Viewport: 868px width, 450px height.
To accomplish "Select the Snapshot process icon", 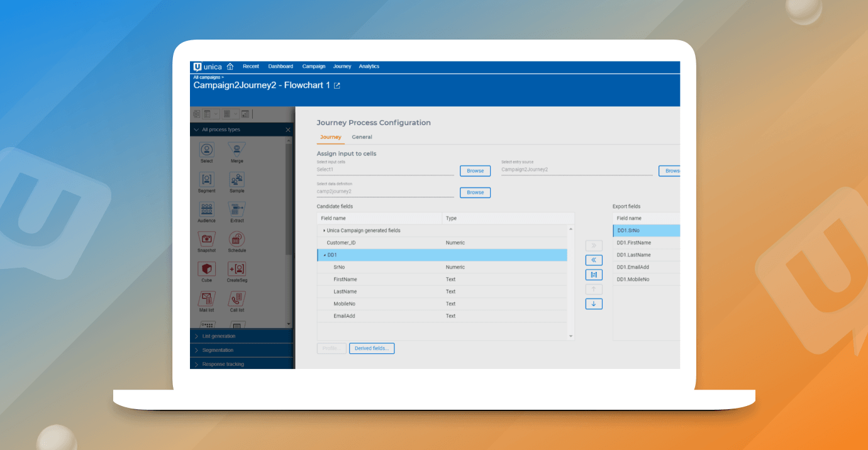I will point(206,239).
